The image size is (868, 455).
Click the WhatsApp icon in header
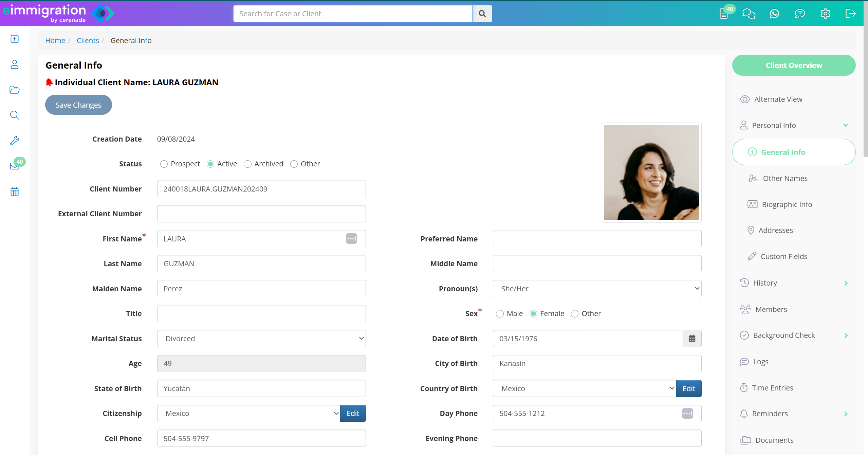774,14
